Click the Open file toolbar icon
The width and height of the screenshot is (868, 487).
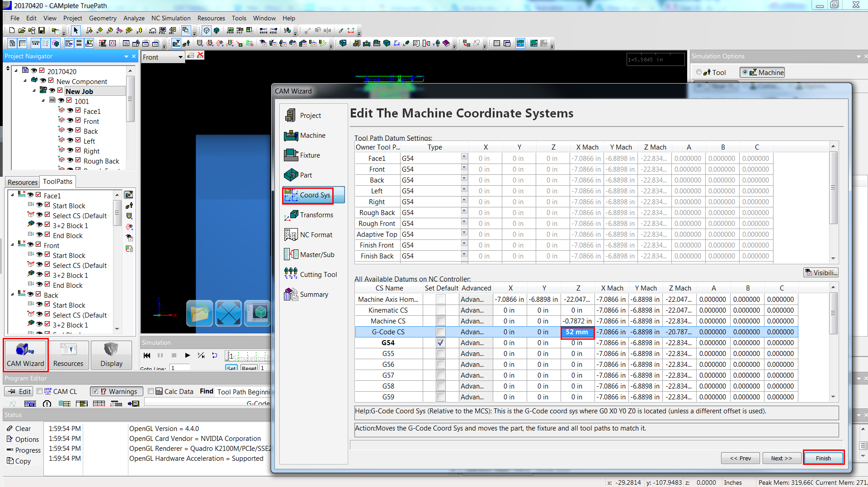(22, 30)
